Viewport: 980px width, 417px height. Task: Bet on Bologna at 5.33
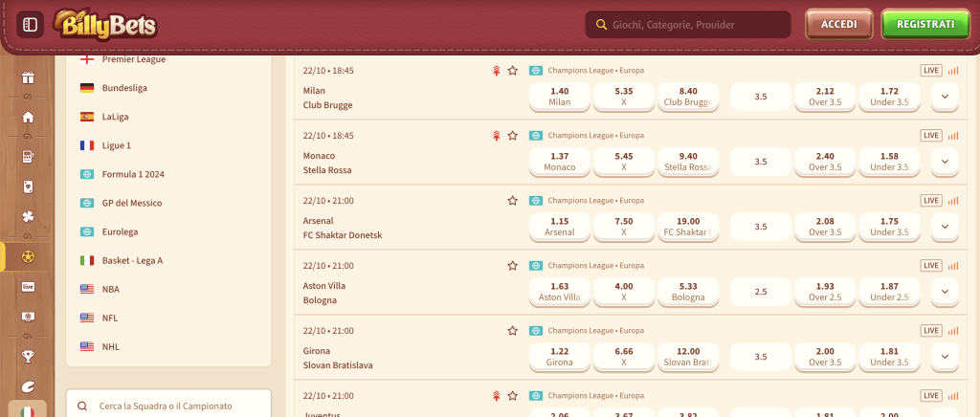point(688,291)
